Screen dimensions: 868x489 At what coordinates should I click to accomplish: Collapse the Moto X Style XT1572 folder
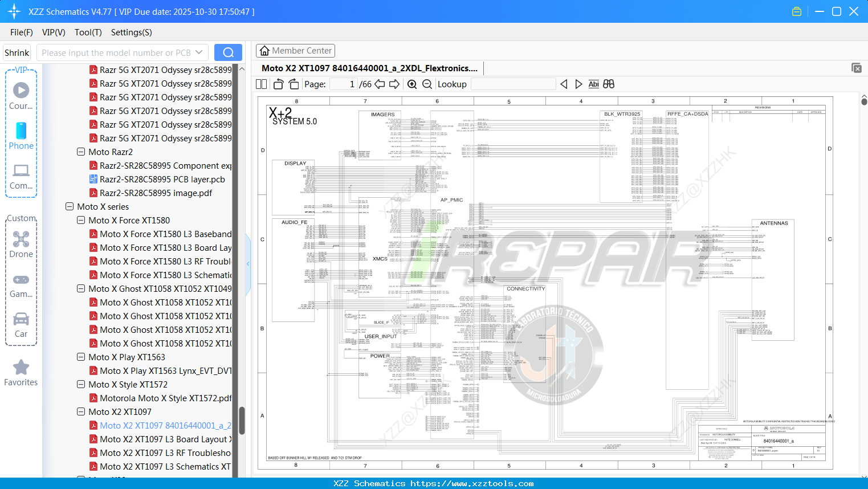point(81,384)
